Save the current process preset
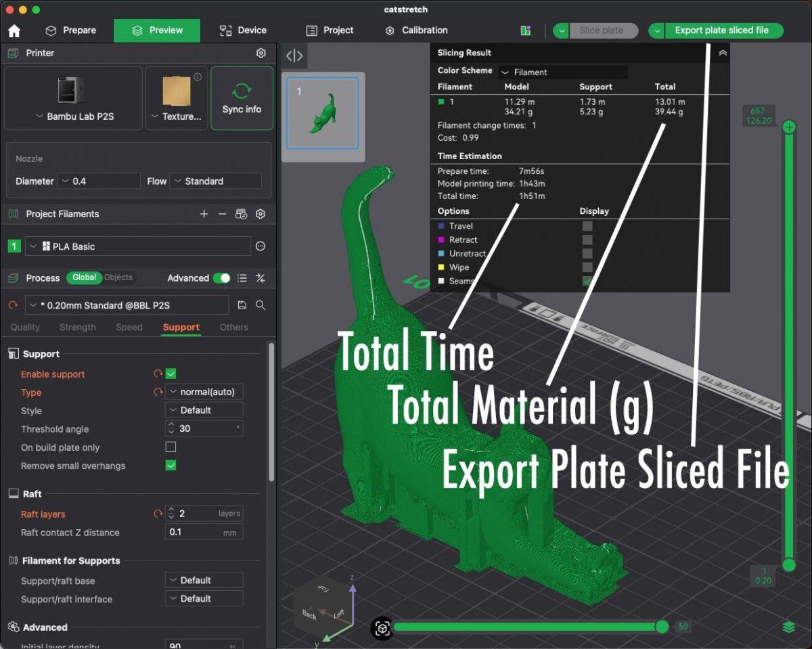 [242, 305]
